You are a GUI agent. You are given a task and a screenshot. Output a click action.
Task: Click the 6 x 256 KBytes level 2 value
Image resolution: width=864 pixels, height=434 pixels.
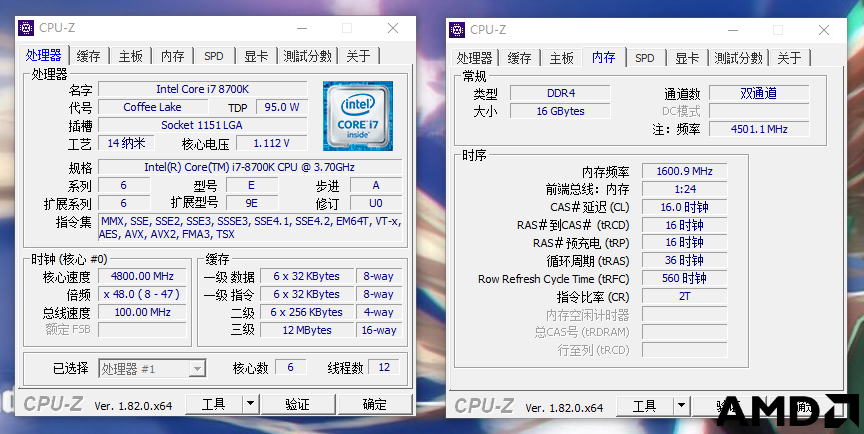click(307, 312)
